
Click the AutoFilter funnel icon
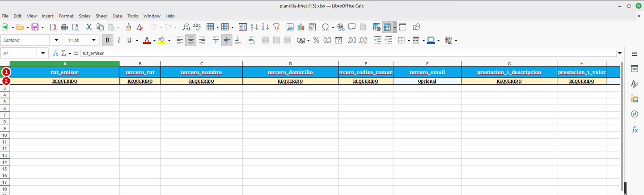(276, 27)
